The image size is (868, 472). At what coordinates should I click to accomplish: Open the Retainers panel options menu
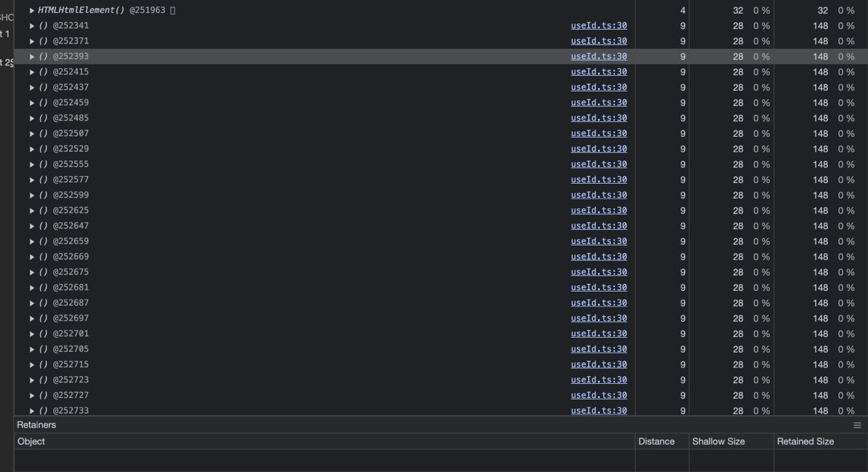click(x=856, y=425)
